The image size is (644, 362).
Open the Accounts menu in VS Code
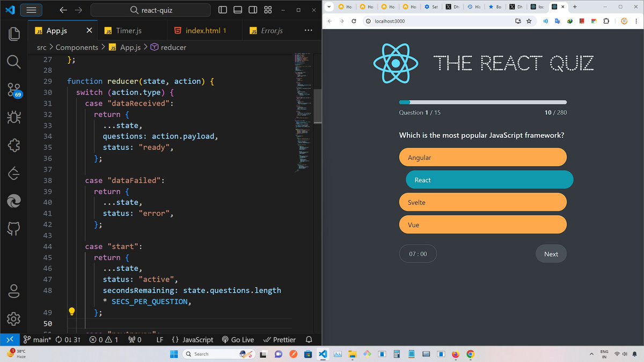click(14, 291)
